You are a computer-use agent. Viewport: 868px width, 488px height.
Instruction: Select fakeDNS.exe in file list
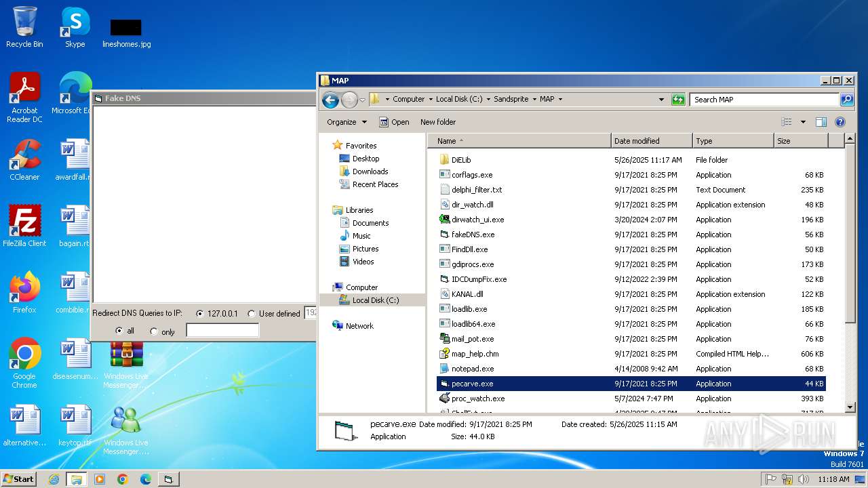[x=473, y=235]
